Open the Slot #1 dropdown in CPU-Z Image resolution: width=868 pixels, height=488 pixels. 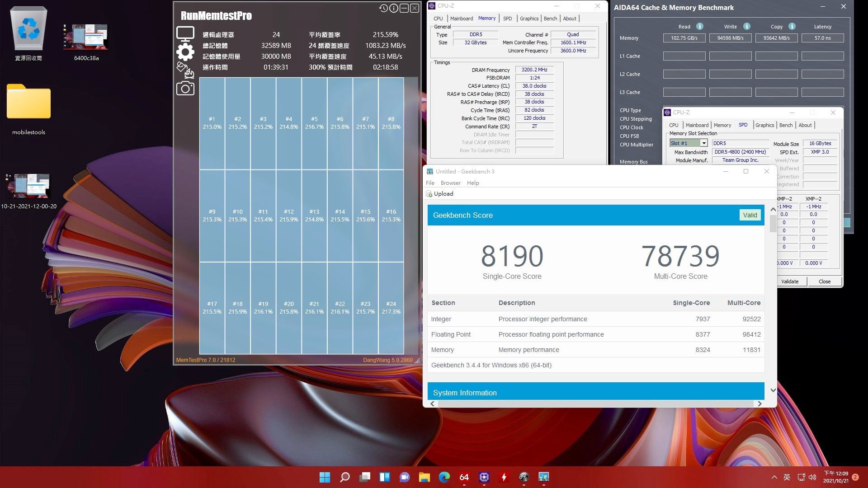[703, 143]
